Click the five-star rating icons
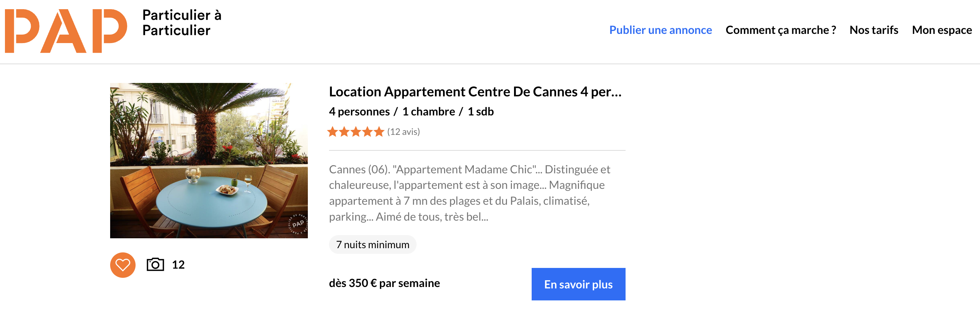Image resolution: width=980 pixels, height=317 pixels. 355,132
